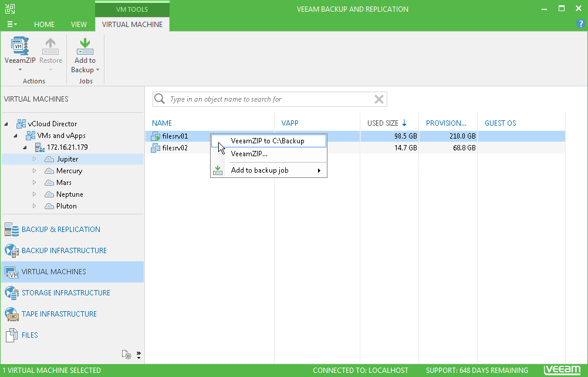Click the Files navigation icon
588x377 pixels.
[12, 335]
